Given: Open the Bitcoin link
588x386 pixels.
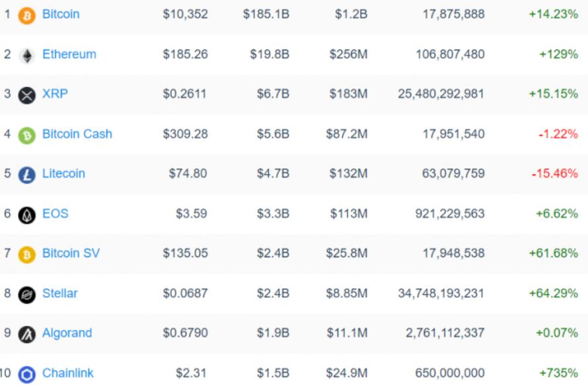Looking at the screenshot, I should point(61,15).
